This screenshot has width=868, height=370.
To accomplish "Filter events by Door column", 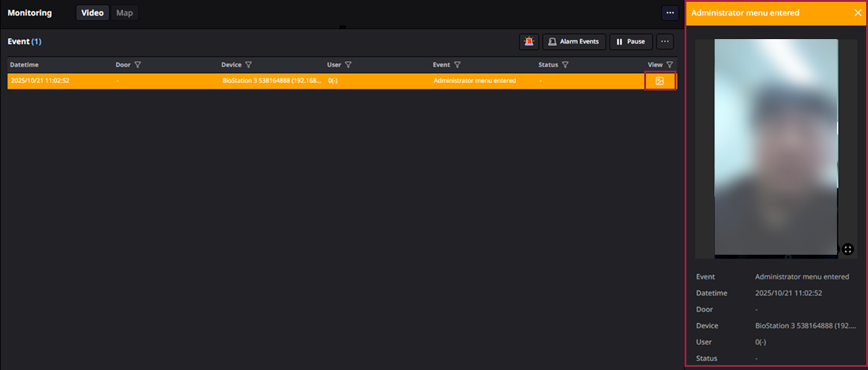I will [x=138, y=65].
